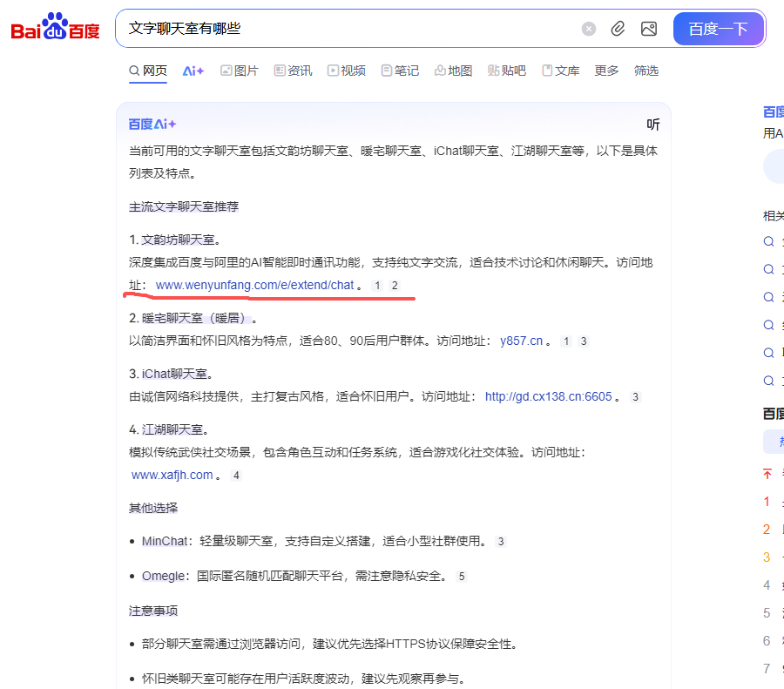Click the 百度Ai+ card logo
784x689 pixels.
tap(152, 124)
